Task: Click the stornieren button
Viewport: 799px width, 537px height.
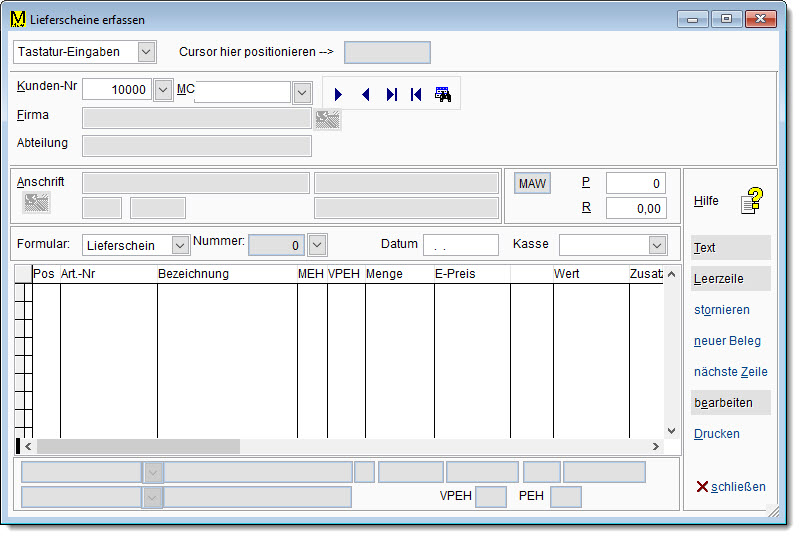Action: click(721, 310)
